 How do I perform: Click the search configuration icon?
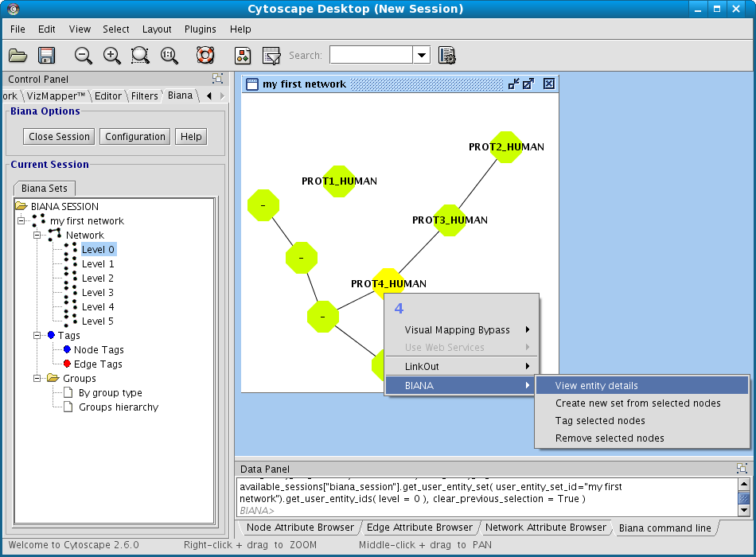click(446, 56)
